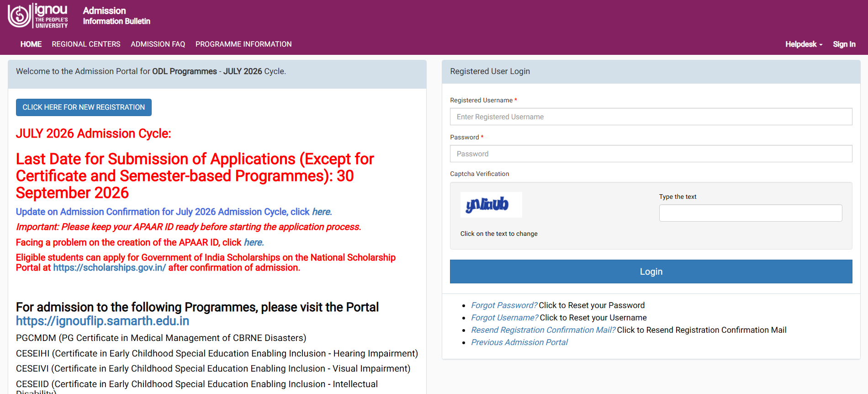Focus the Password input field
This screenshot has height=394, width=868.
coord(651,154)
